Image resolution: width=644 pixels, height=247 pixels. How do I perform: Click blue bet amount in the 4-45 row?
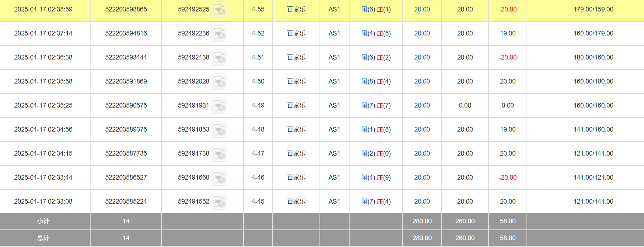(x=422, y=201)
